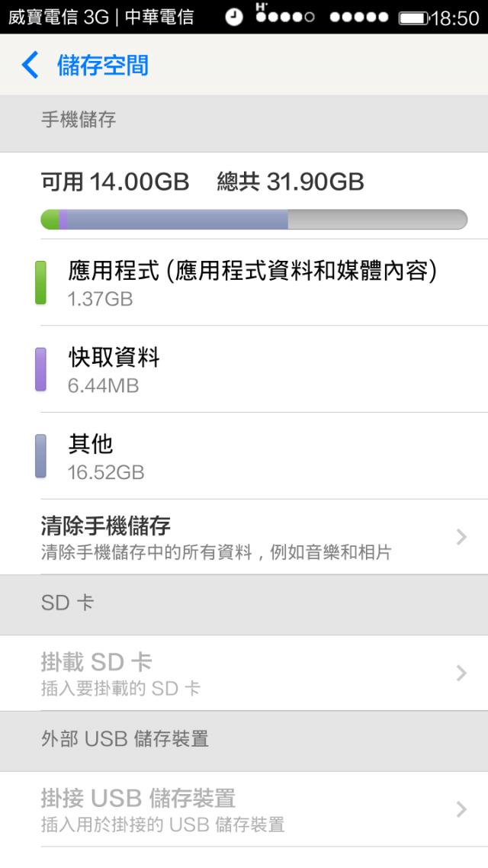Image resolution: width=488 pixels, height=868 pixels.
Task: Tap the 儲存空間 title text
Action: [103, 66]
